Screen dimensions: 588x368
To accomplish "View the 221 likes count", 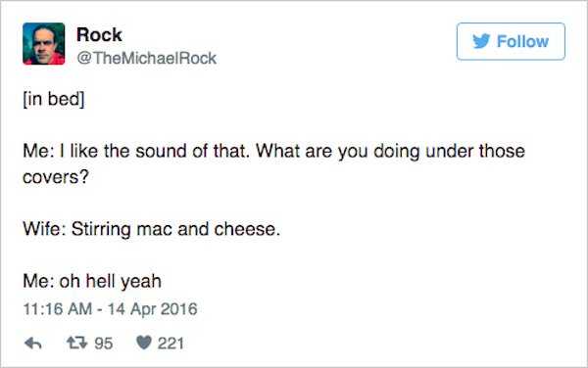I will click(x=171, y=344).
